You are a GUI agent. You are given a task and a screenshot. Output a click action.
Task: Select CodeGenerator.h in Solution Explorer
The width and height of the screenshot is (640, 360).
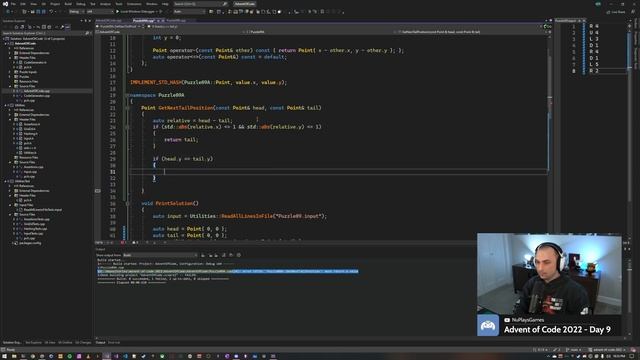click(x=35, y=62)
